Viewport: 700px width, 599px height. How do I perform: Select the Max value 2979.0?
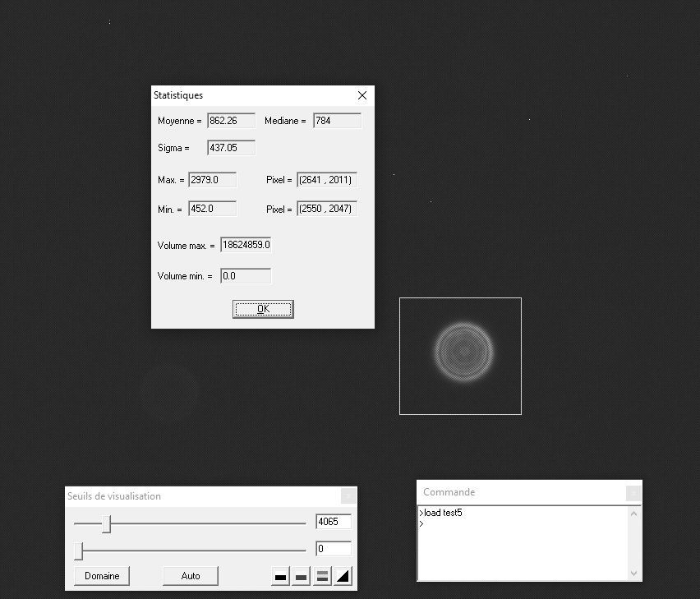point(214,179)
